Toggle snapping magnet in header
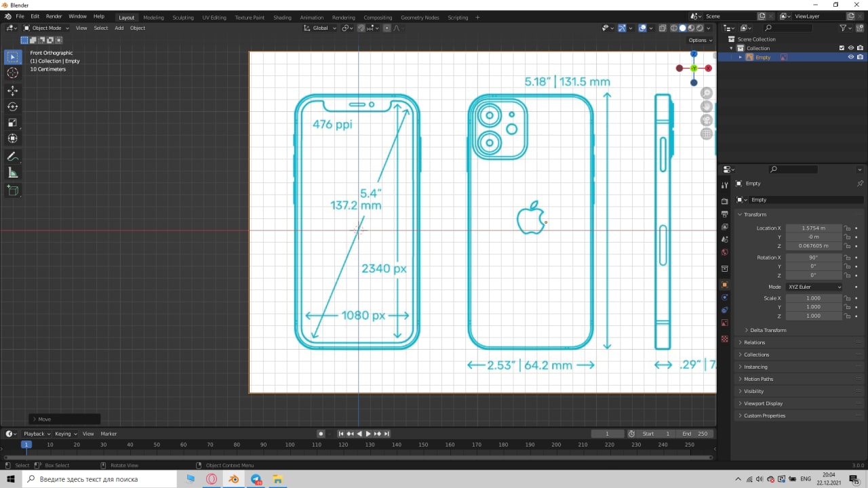Screen dimensions: 868x488 pos(361,28)
